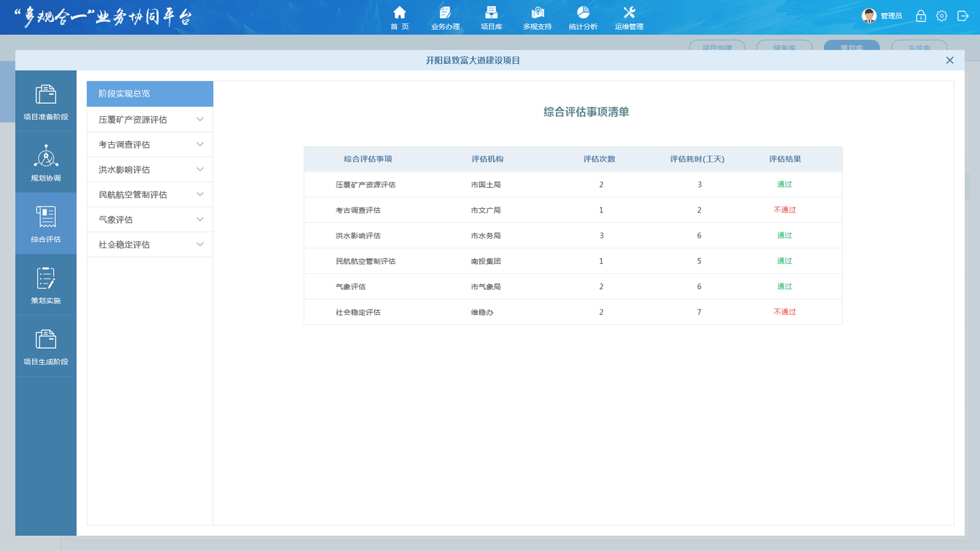Open 阶段实现总览 menu item
980x551 pixels.
pos(150,94)
